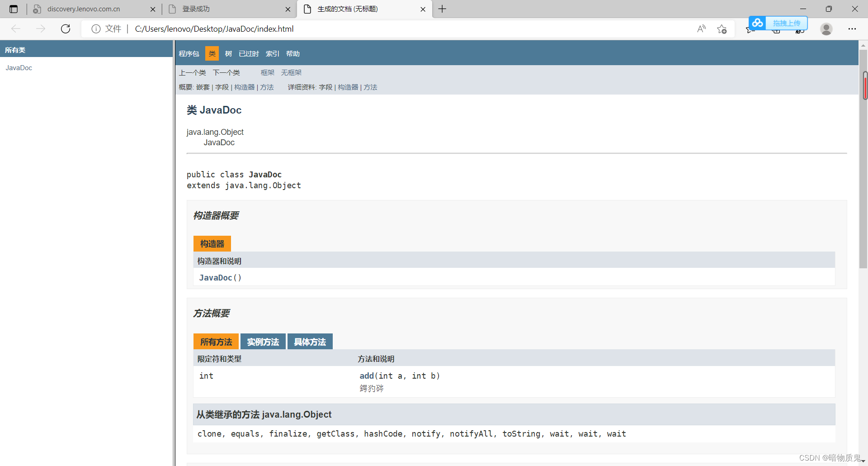
Task: Select the 实例方法 tab
Action: [263, 342]
